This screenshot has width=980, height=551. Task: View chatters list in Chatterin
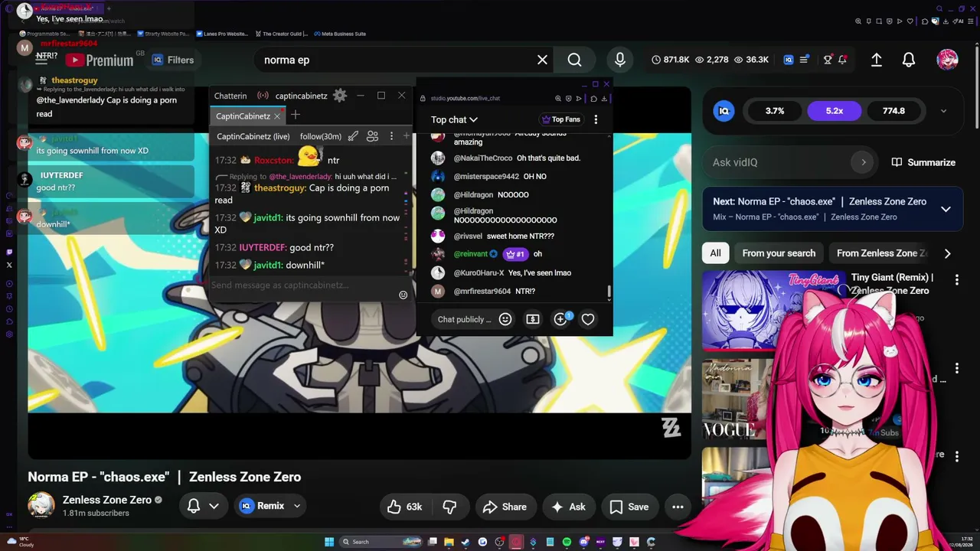tap(372, 136)
